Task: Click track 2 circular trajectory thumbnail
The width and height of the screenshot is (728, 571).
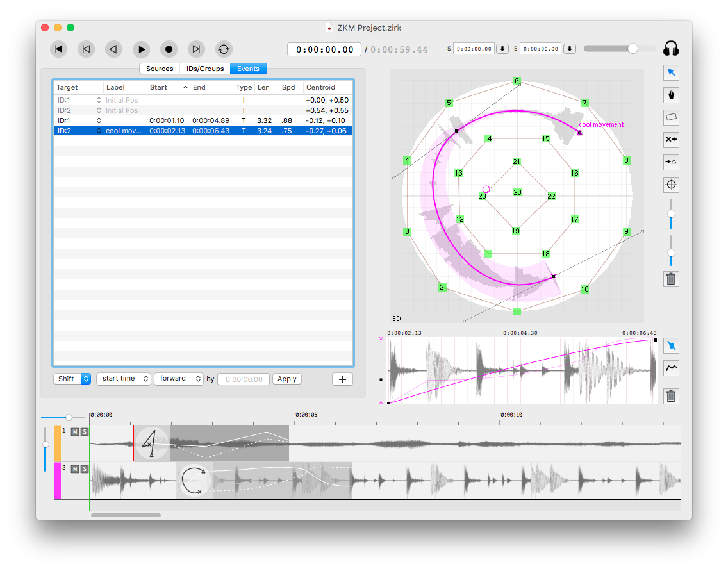Action: 194,481
